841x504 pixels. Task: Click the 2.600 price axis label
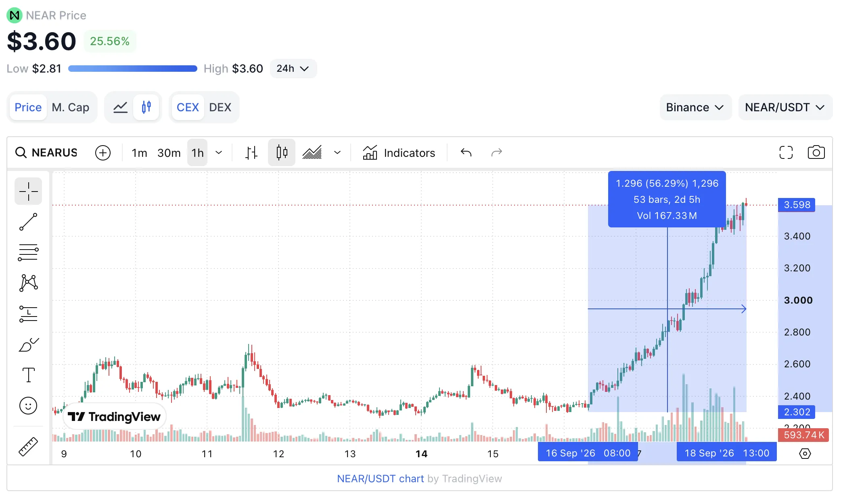tap(797, 364)
